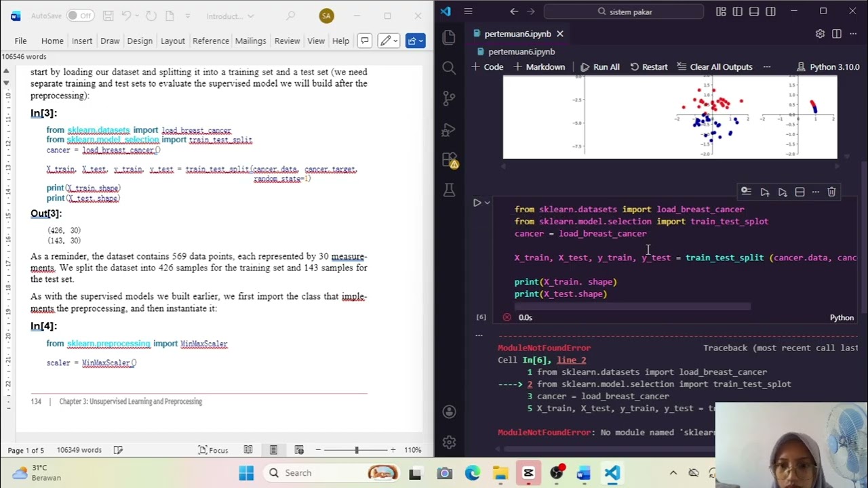868x488 pixels.
Task: Toggle the bottom panel visibility
Action: [754, 11]
